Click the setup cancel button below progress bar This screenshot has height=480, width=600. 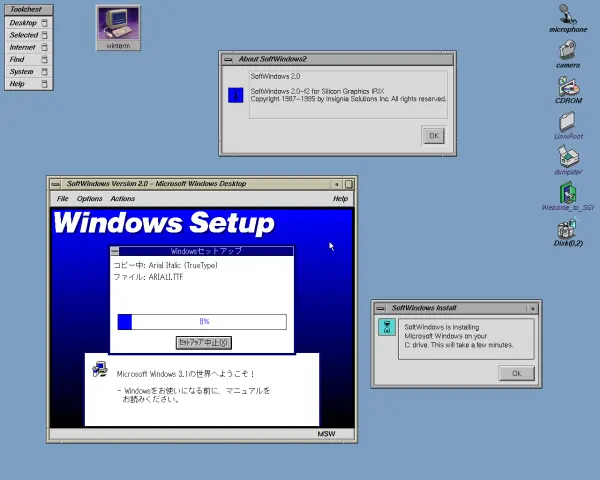[204, 343]
